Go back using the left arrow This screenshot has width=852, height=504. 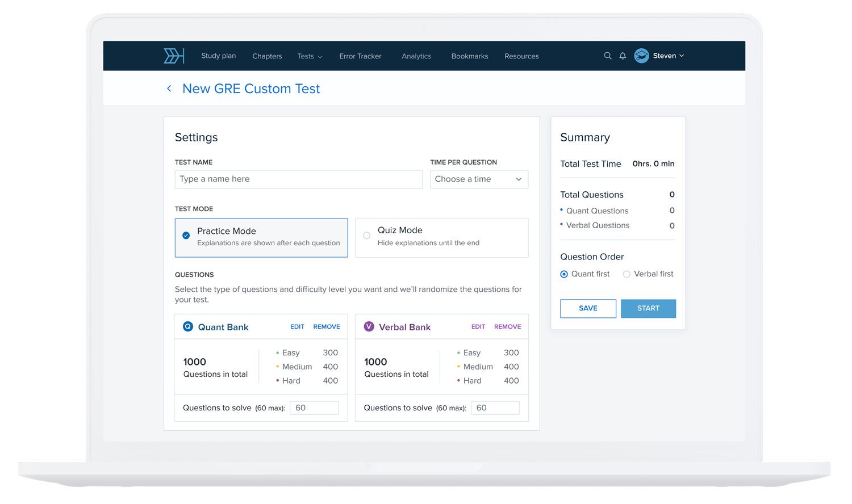[169, 89]
